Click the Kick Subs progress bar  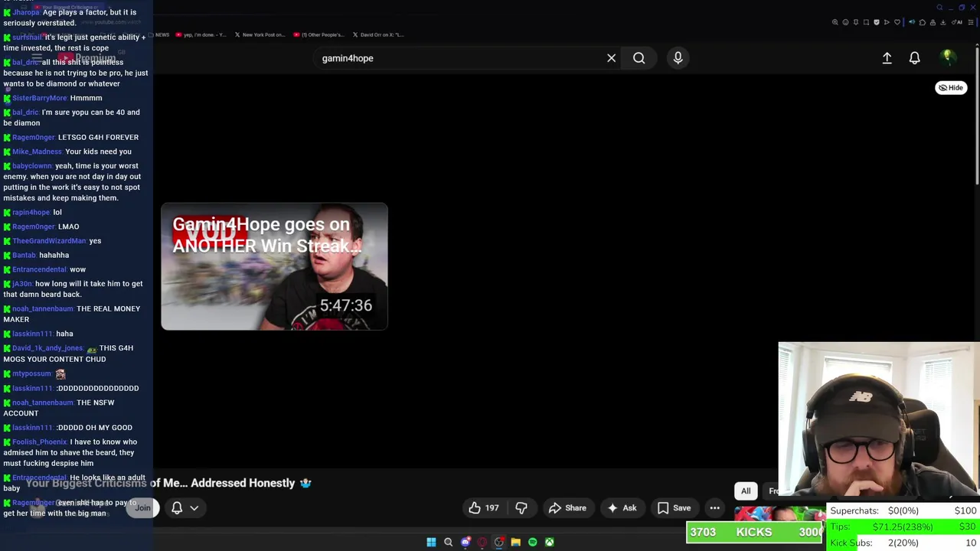(x=904, y=543)
